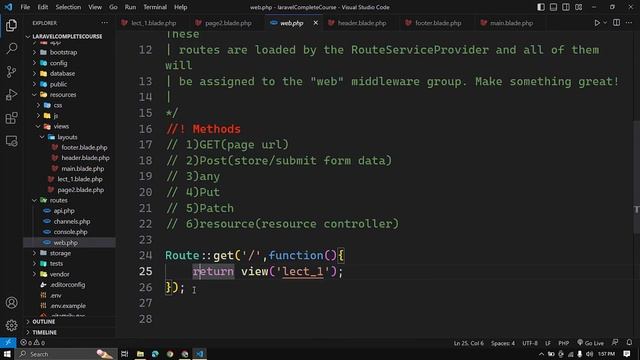
Task: Click Windows taskbar Search box
Action: pyautogui.click(x=65, y=354)
